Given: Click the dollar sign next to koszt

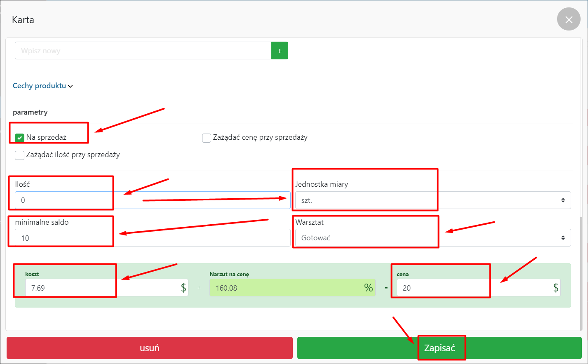Looking at the screenshot, I should pyautogui.click(x=183, y=288).
